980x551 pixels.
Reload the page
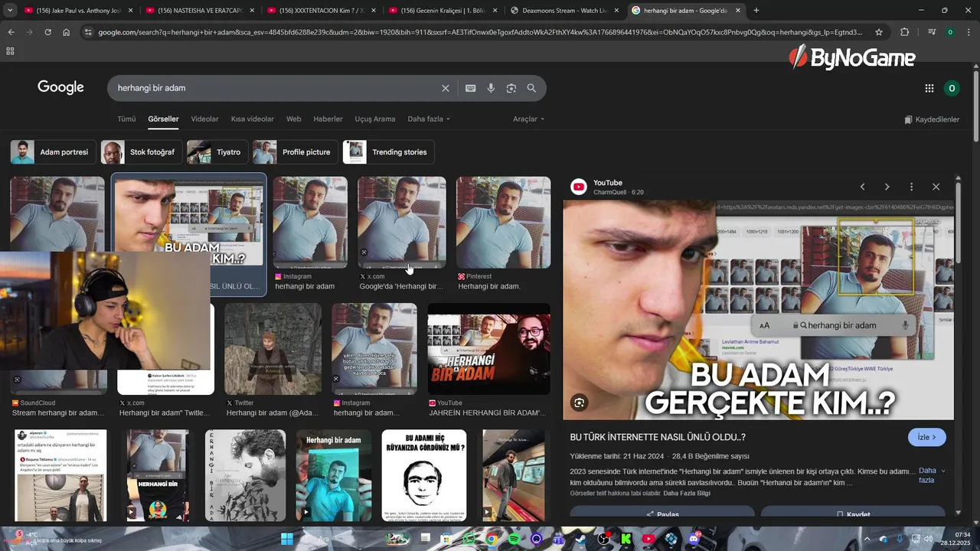[x=47, y=32]
